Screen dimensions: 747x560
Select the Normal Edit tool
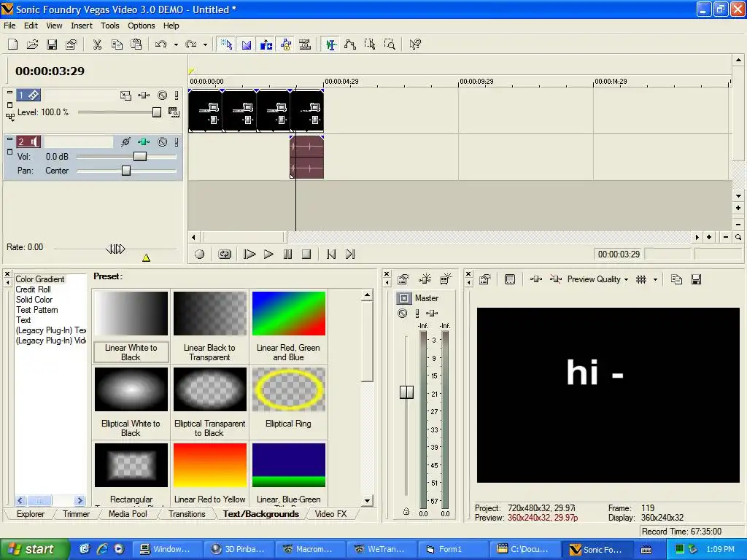[330, 44]
